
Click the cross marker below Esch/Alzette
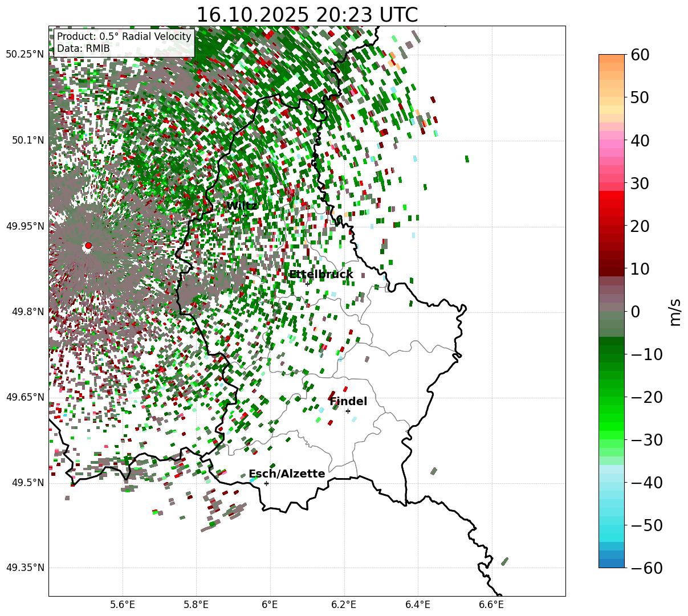(266, 483)
